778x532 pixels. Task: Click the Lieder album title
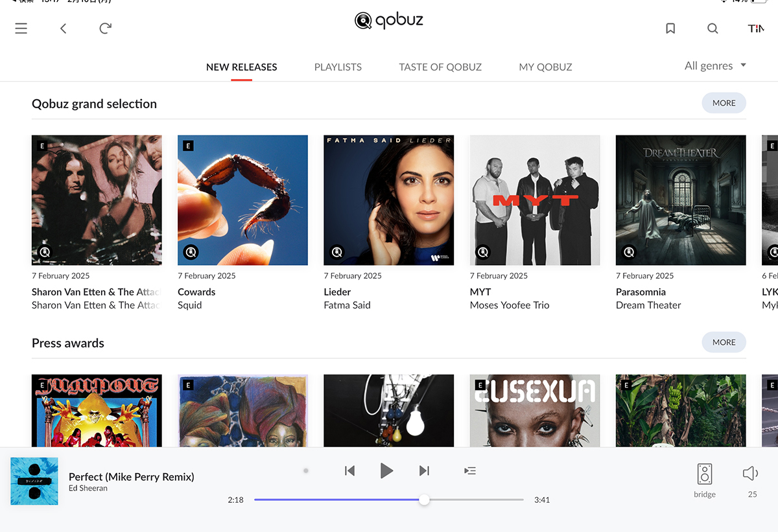tap(337, 292)
